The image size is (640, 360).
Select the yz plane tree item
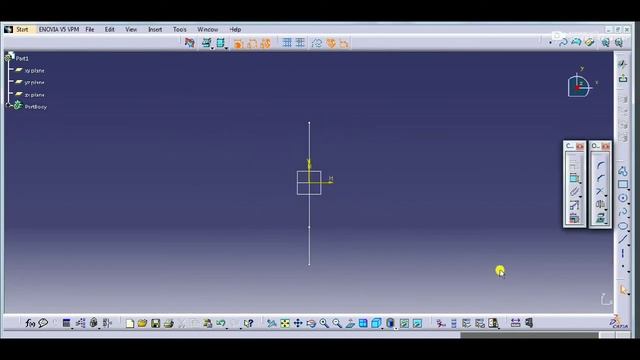point(34,82)
